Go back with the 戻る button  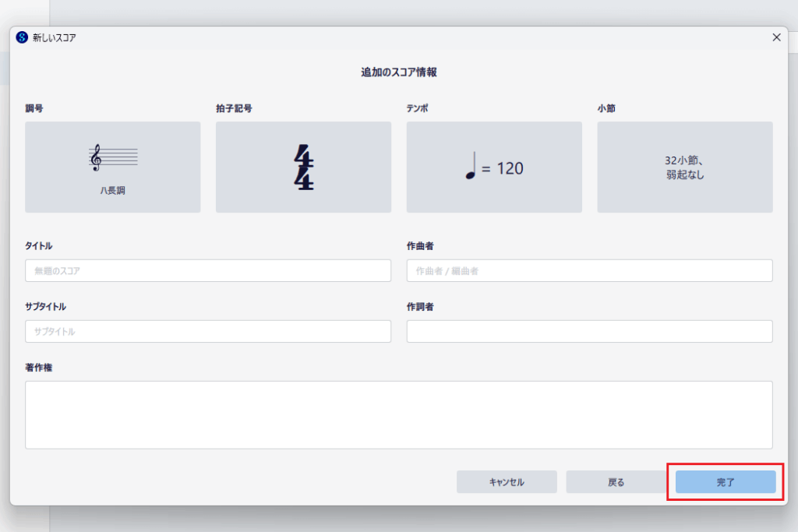click(616, 482)
